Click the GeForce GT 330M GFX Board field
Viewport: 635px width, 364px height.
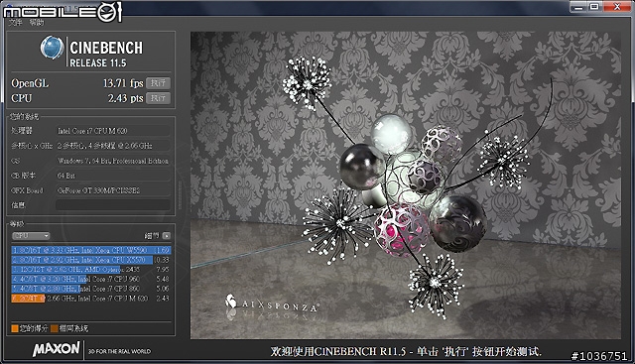tap(112, 190)
